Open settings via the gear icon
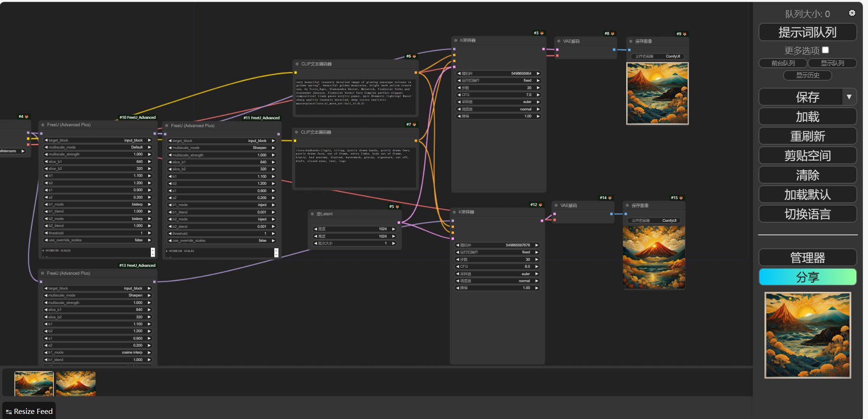Screen dimensions: 868x419 click(852, 13)
